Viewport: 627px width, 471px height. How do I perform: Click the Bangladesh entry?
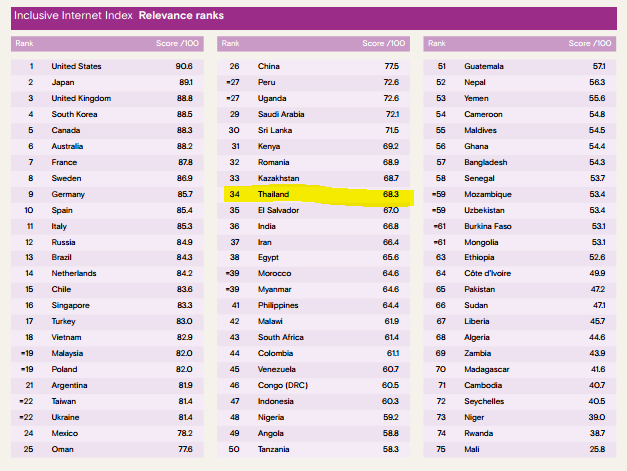click(485, 162)
